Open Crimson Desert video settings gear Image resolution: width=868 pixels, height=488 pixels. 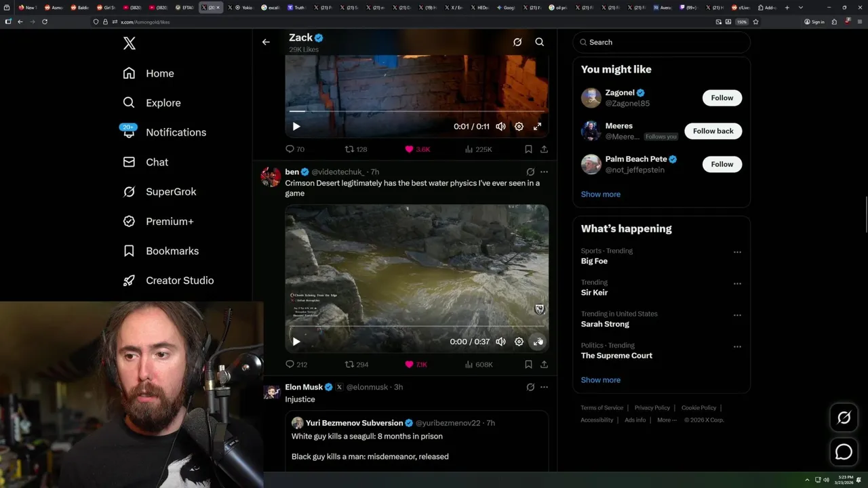pyautogui.click(x=519, y=342)
